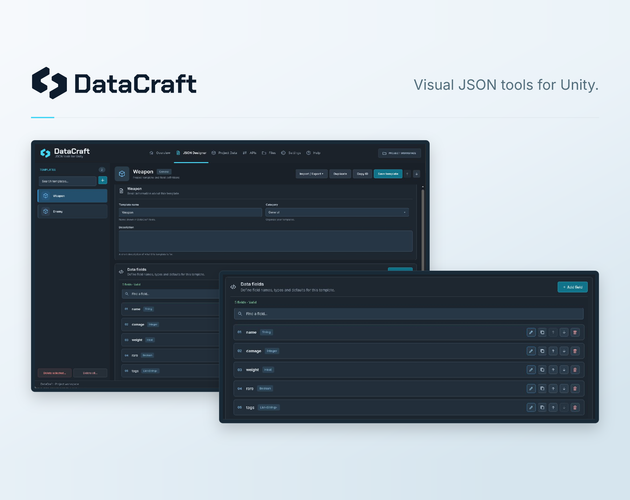
Task: Click the up arrow next to Save template
Action: point(407,174)
